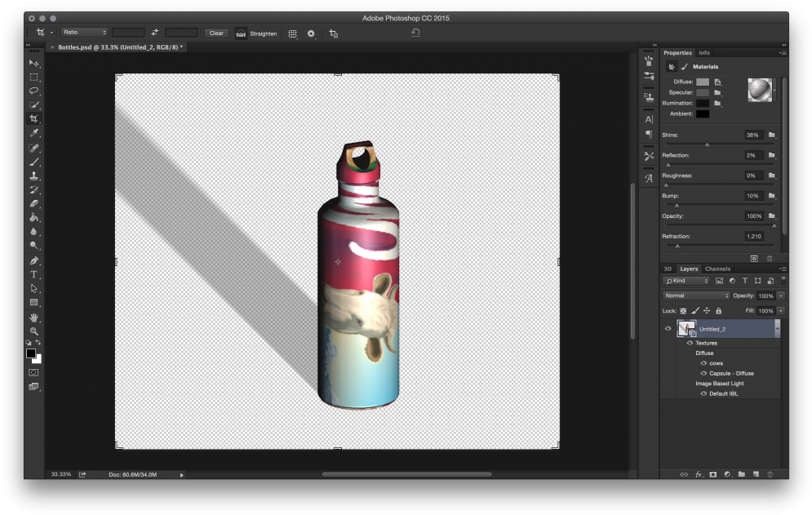The height and width of the screenshot is (515, 812).
Task: Select the Move tool
Action: point(33,63)
